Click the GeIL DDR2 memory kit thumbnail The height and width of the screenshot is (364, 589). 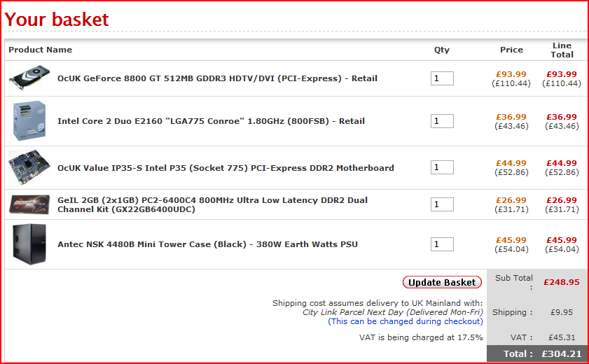click(x=29, y=204)
